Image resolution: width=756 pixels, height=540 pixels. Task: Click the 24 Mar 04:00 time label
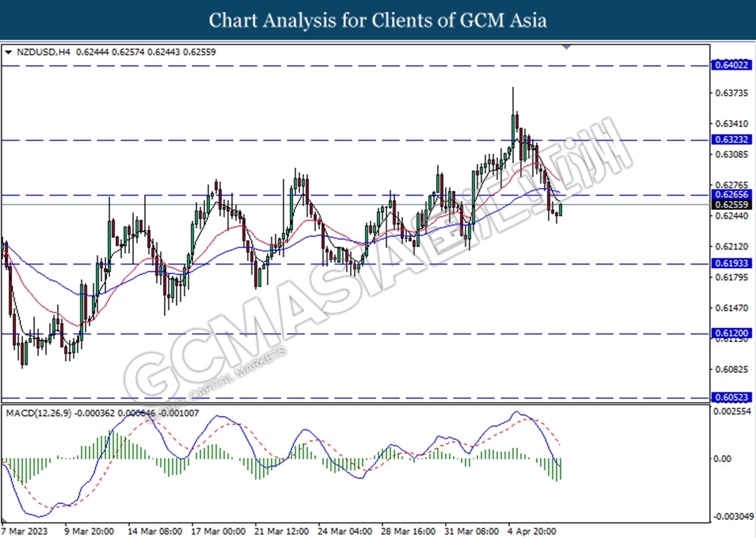point(345,531)
